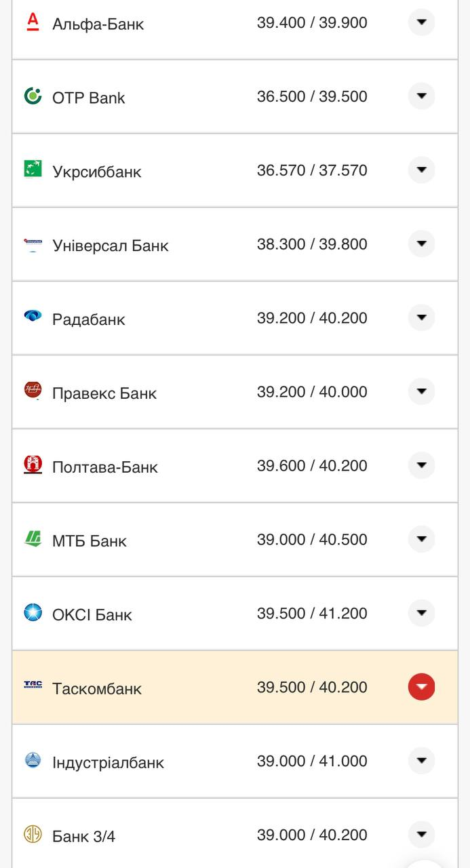Click the Радабанк blue logo icon
The height and width of the screenshot is (868, 470).
(33, 315)
